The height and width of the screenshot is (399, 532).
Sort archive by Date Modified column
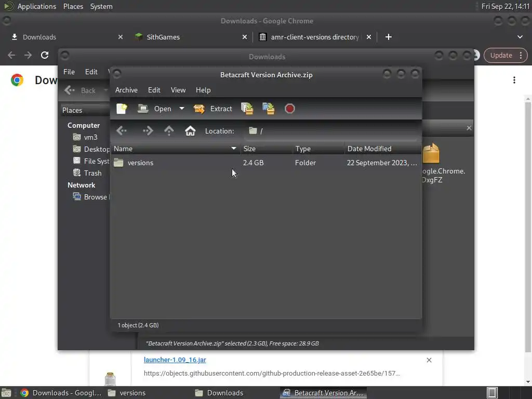pyautogui.click(x=383, y=149)
